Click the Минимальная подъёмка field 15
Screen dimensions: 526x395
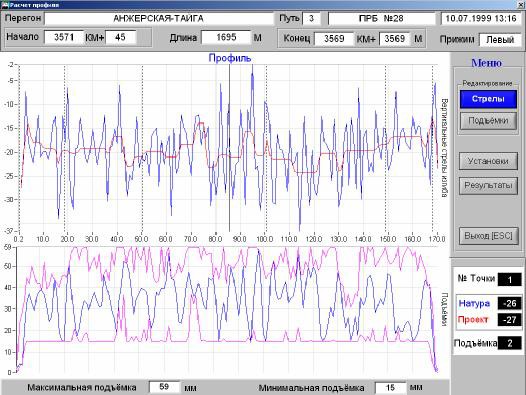(x=390, y=388)
